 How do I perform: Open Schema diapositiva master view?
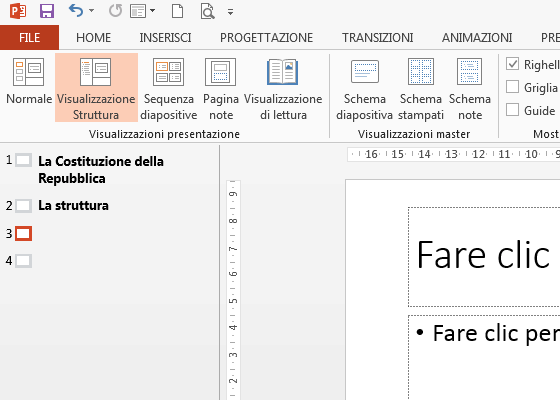[x=364, y=88]
